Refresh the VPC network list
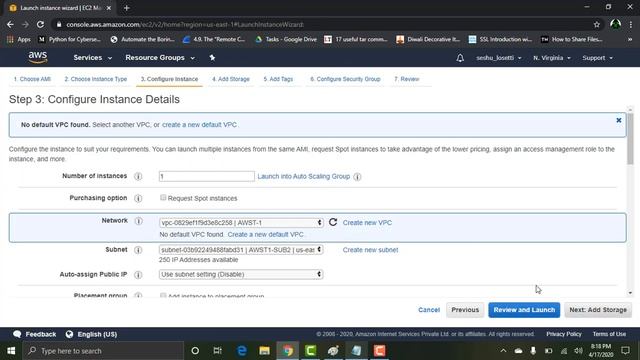This screenshot has height=360, width=640. [333, 222]
